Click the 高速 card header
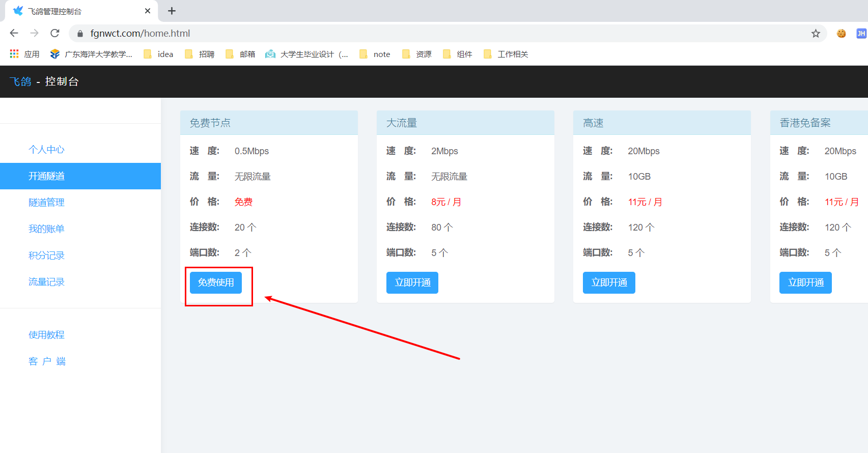The height and width of the screenshot is (453, 868). pyautogui.click(x=662, y=123)
